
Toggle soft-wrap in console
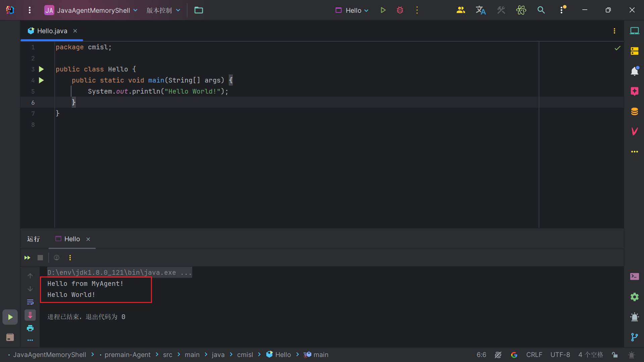30,302
